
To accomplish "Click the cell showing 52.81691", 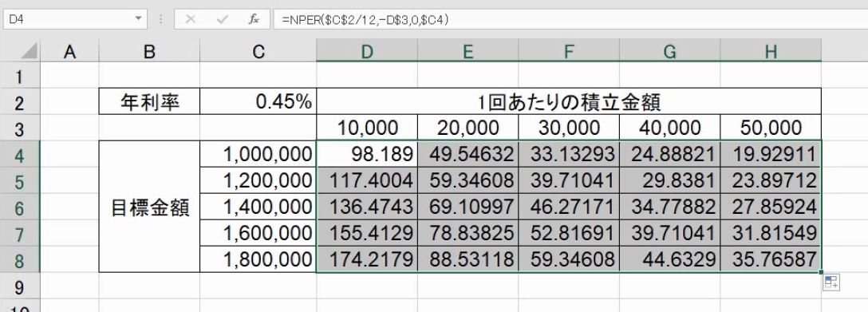I will pyautogui.click(x=569, y=233).
